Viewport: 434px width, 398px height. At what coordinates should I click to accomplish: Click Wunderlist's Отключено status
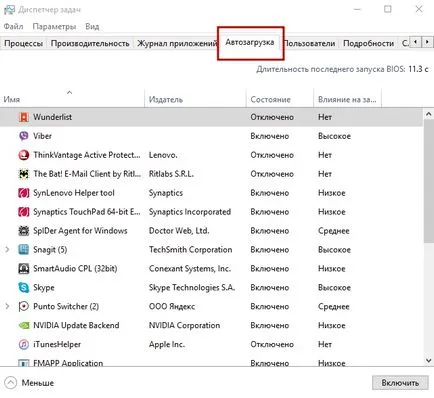point(272,117)
